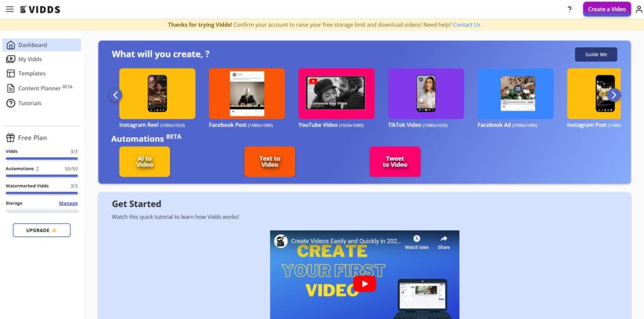Play the Create Your First Video tutorial
The width and height of the screenshot is (644, 319).
point(364,284)
